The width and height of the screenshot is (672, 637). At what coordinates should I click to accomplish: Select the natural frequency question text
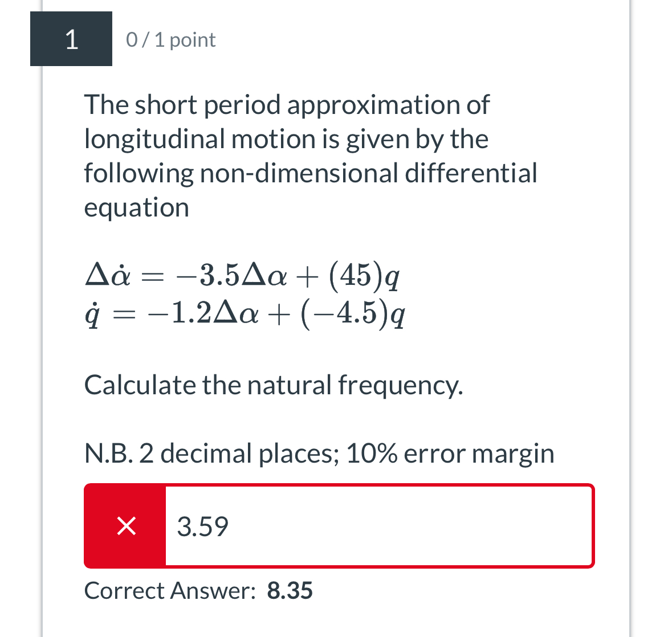tap(274, 385)
